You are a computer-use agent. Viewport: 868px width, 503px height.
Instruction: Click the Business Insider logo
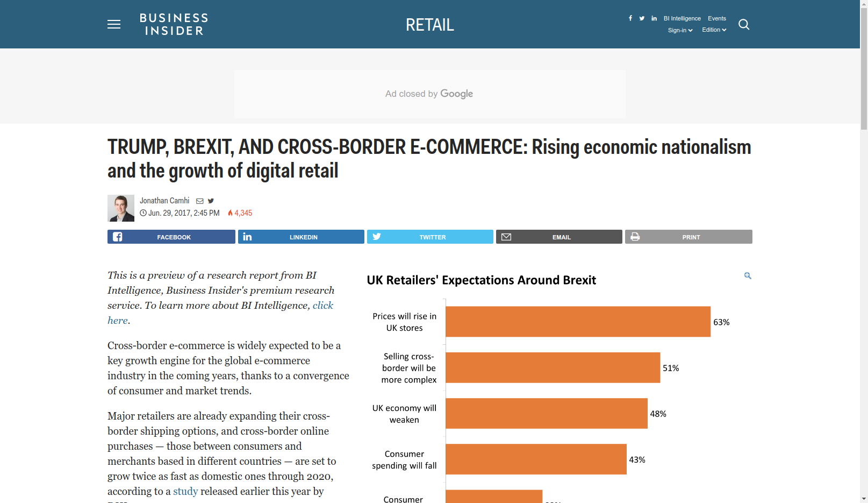(174, 24)
